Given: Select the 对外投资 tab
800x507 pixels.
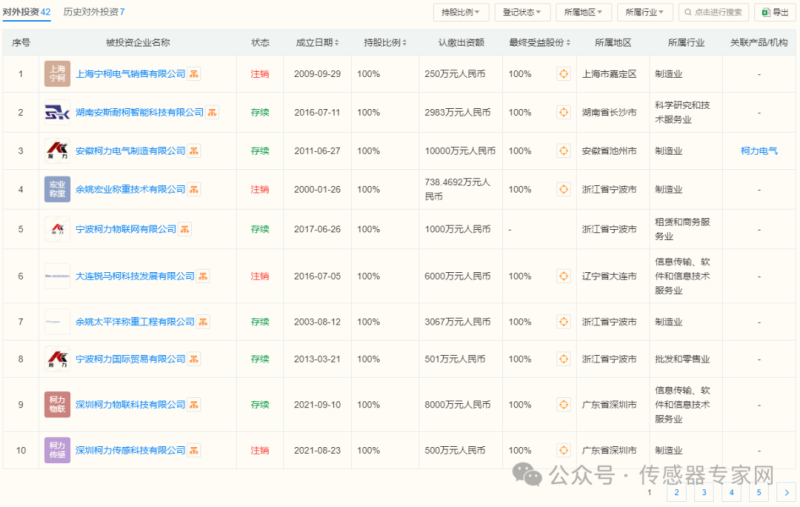Looking at the screenshot, I should 27,12.
